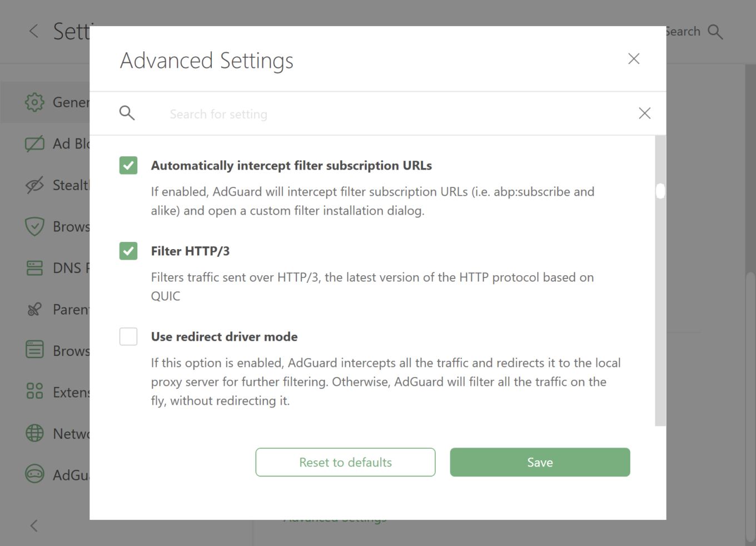The height and width of the screenshot is (546, 756).
Task: Navigate back using the left chevron arrow
Action: pyautogui.click(x=33, y=31)
